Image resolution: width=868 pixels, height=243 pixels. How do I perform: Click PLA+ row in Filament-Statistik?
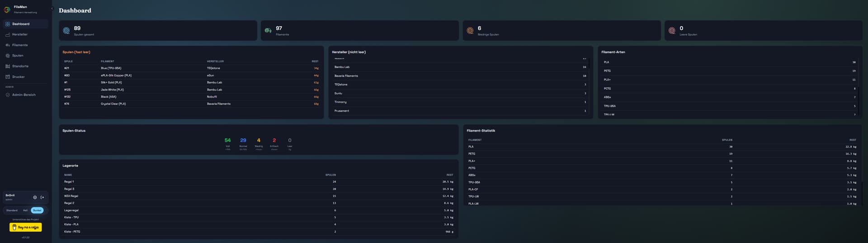point(662,161)
